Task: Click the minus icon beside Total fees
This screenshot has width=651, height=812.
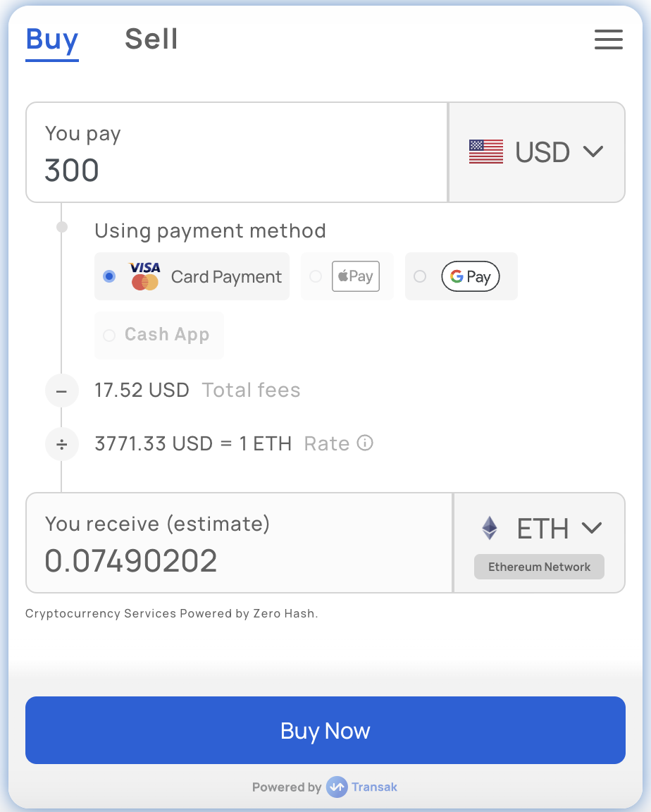Action: pyautogui.click(x=61, y=390)
